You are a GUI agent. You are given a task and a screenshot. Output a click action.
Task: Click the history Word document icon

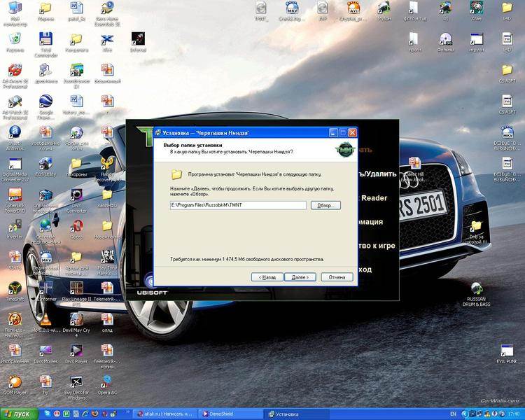77,104
